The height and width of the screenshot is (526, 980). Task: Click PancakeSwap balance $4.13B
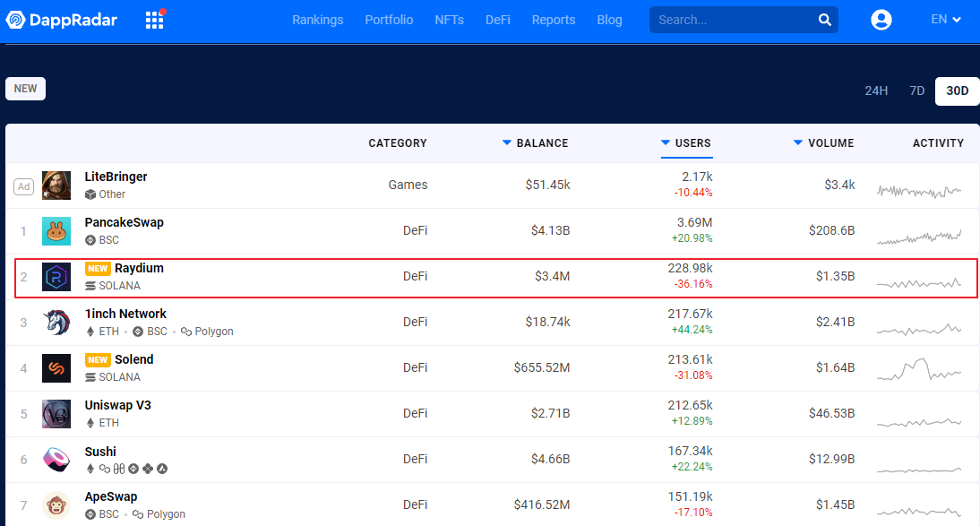(551, 231)
